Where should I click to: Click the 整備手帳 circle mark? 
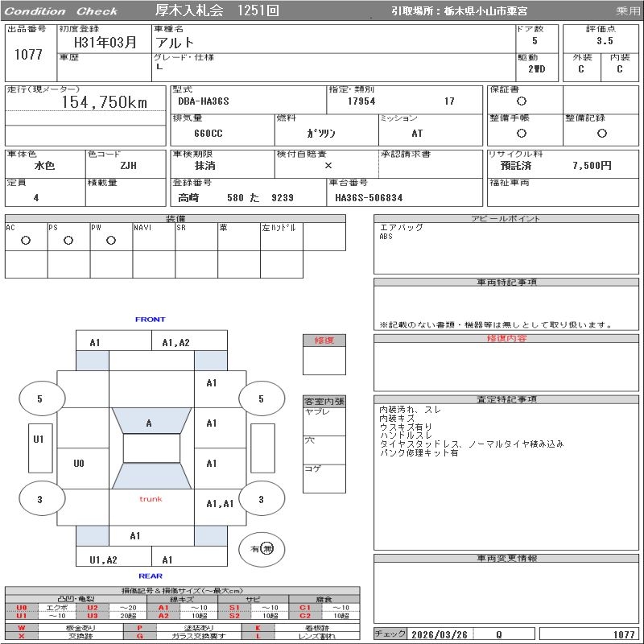coord(522,133)
